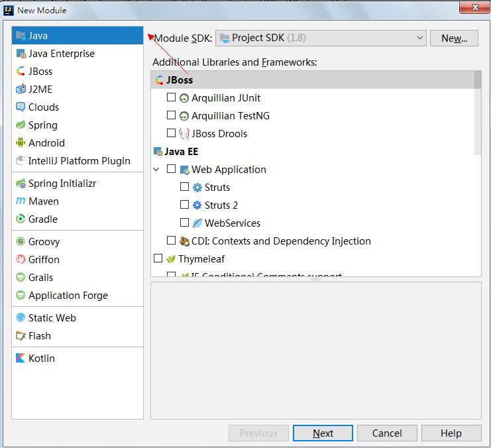491x448 pixels.
Task: Click the WebServices feather icon
Action: coord(197,223)
